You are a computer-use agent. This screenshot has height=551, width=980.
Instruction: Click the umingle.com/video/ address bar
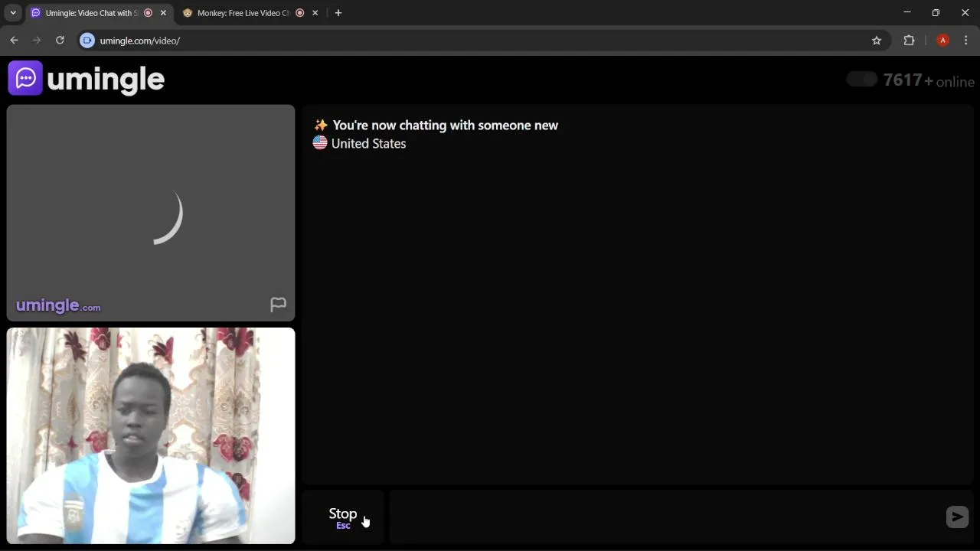click(x=482, y=41)
